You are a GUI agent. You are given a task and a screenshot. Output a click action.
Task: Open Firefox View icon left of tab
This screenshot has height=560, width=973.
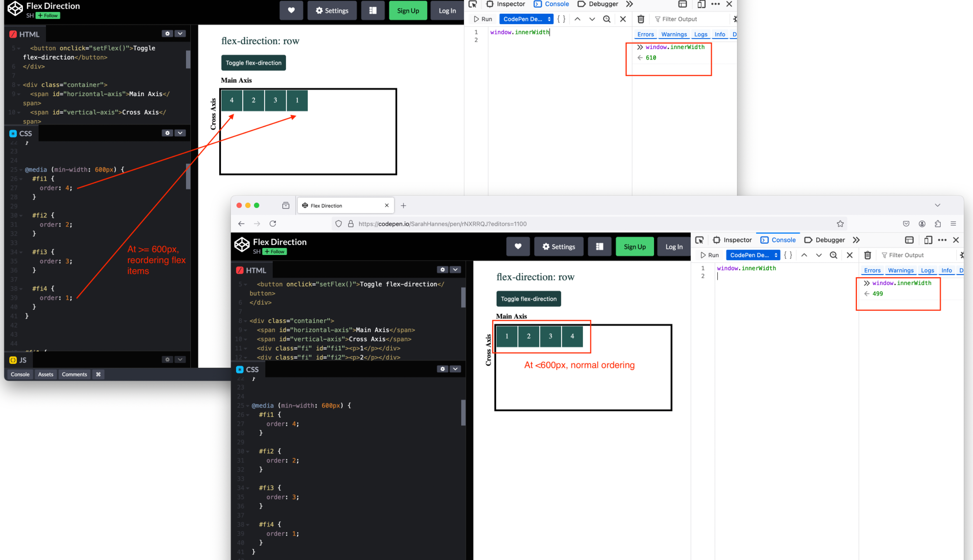286,205
